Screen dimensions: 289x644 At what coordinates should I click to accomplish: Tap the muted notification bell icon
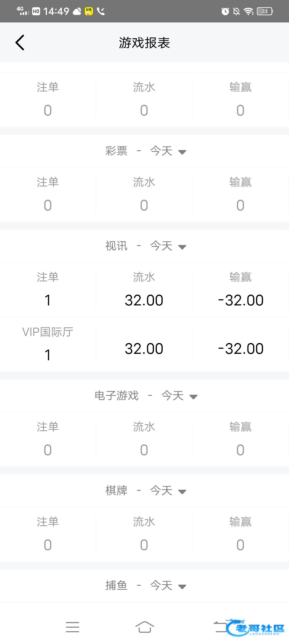tap(237, 11)
